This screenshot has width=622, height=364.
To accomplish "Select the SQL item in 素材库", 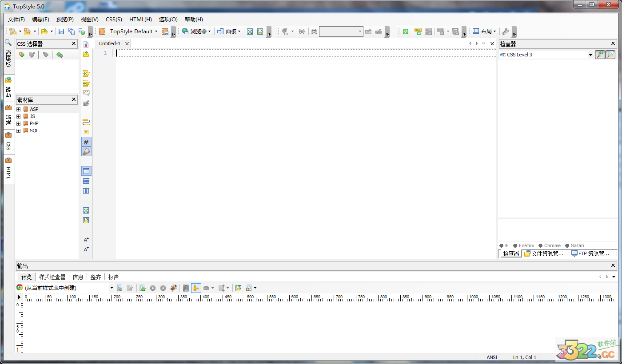I will [34, 131].
